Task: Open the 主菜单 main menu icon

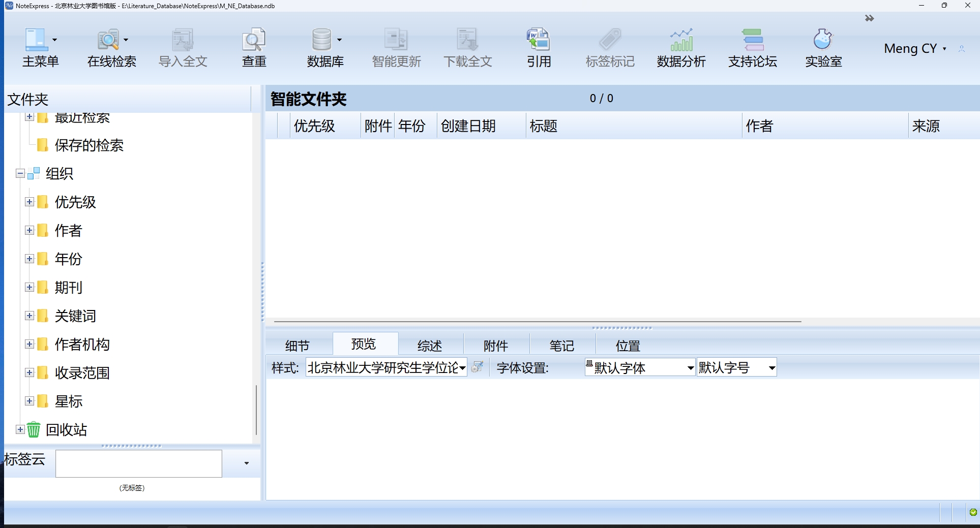Action: point(37,40)
